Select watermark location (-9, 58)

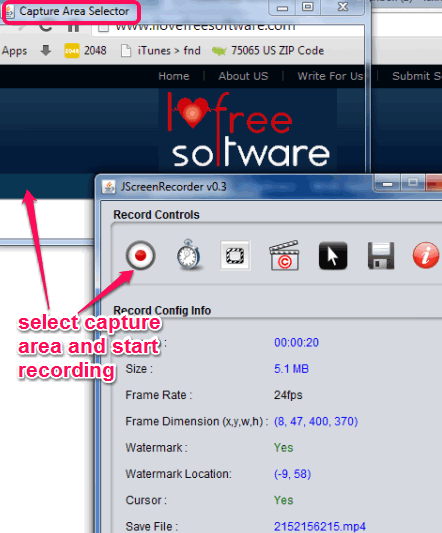click(x=292, y=474)
